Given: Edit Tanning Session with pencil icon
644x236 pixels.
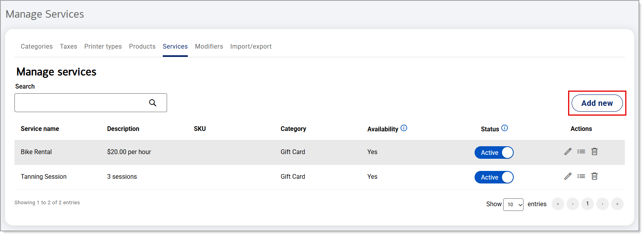Looking at the screenshot, I should coord(568,176).
